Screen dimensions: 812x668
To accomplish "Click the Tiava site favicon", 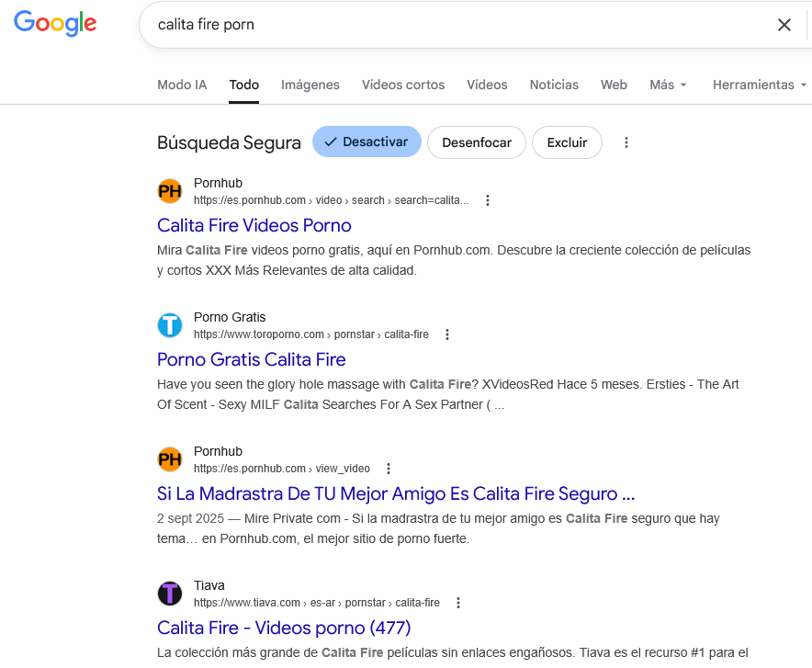I will coord(169,593).
